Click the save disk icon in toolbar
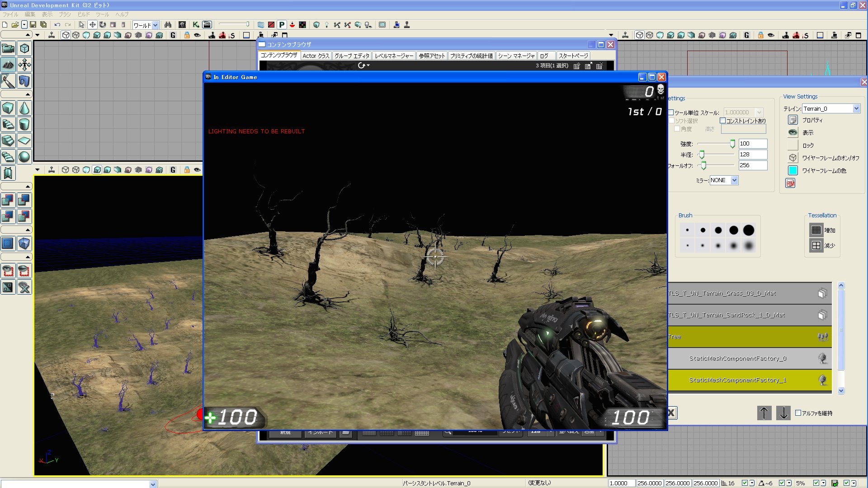This screenshot has width=868, height=488. pyautogui.click(x=33, y=25)
